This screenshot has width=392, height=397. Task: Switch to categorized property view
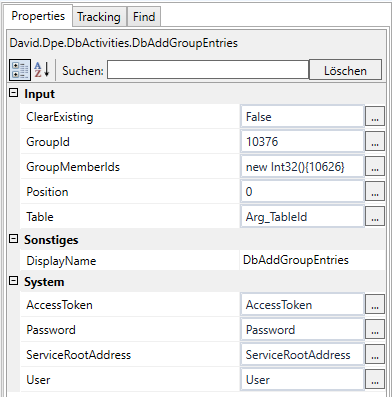[20, 70]
